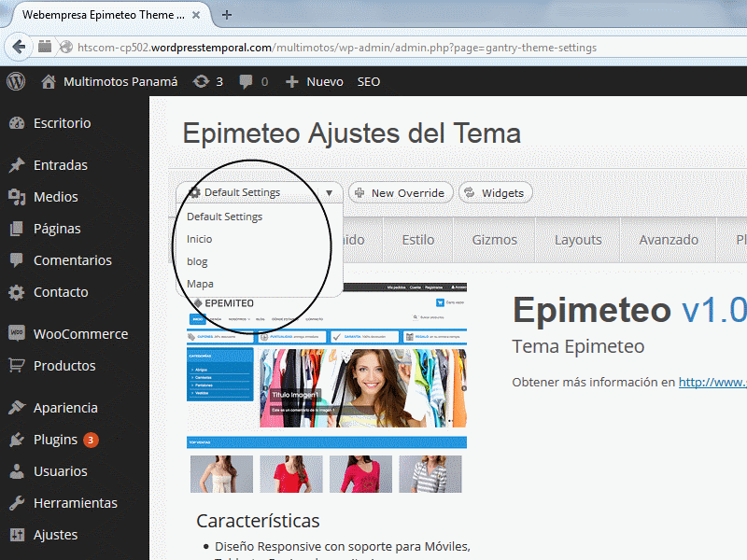Click the refresh icon on Widgets button
The height and width of the screenshot is (560, 747).
[470, 192]
